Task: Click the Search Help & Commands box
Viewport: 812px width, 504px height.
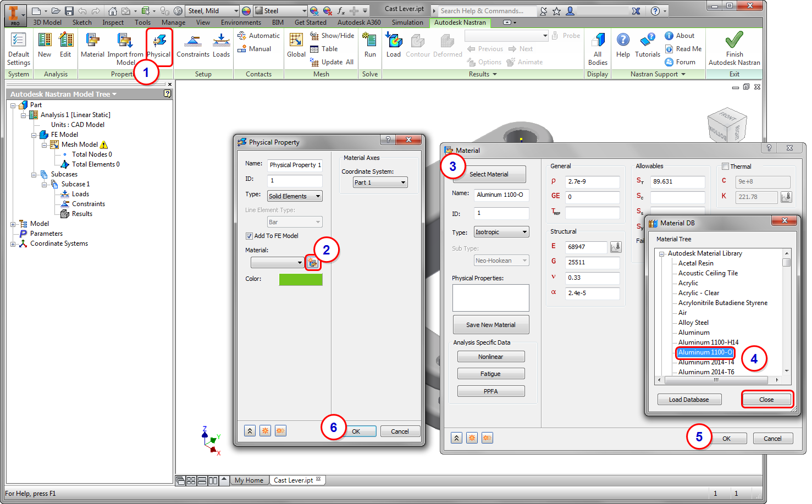Action: [x=487, y=10]
